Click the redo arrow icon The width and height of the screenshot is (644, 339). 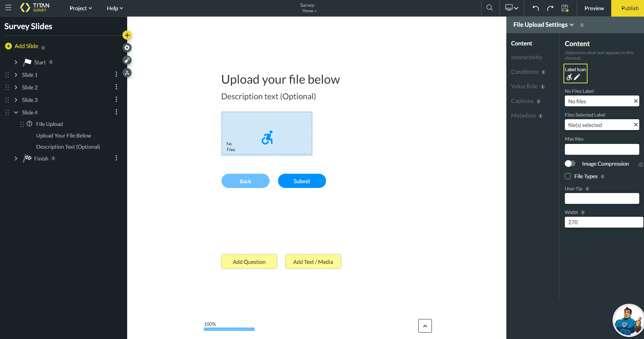pos(550,8)
